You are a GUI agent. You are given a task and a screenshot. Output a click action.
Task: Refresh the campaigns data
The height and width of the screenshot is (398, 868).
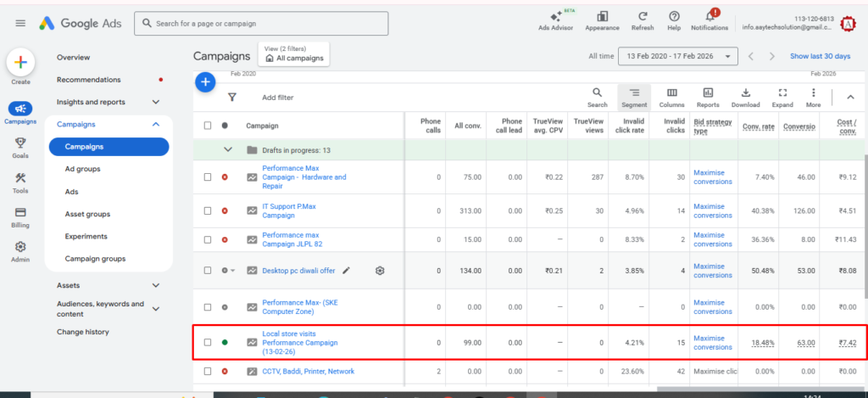[x=643, y=17]
